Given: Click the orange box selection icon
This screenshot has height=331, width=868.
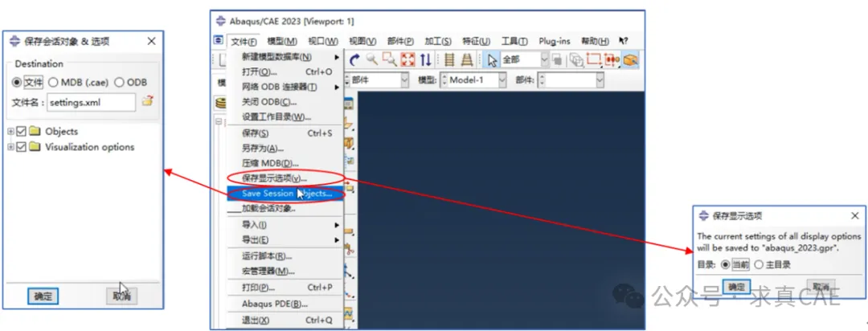Looking at the screenshot, I should click(630, 59).
